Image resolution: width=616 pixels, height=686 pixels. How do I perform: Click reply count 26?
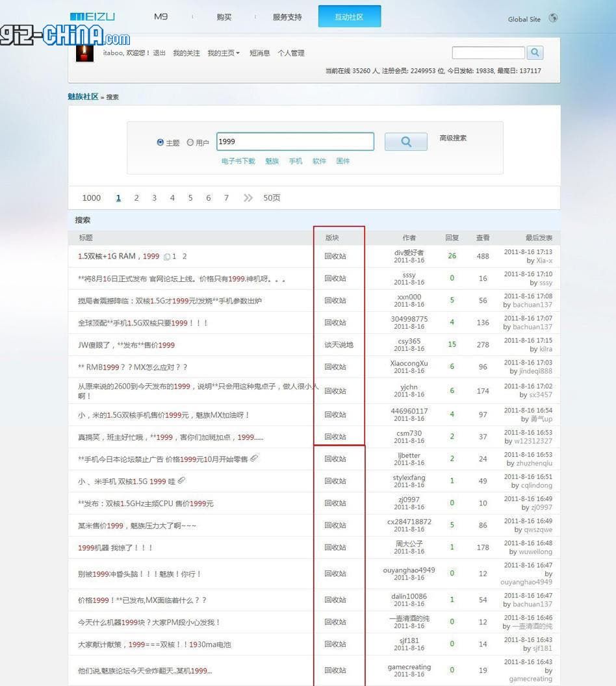pos(452,256)
